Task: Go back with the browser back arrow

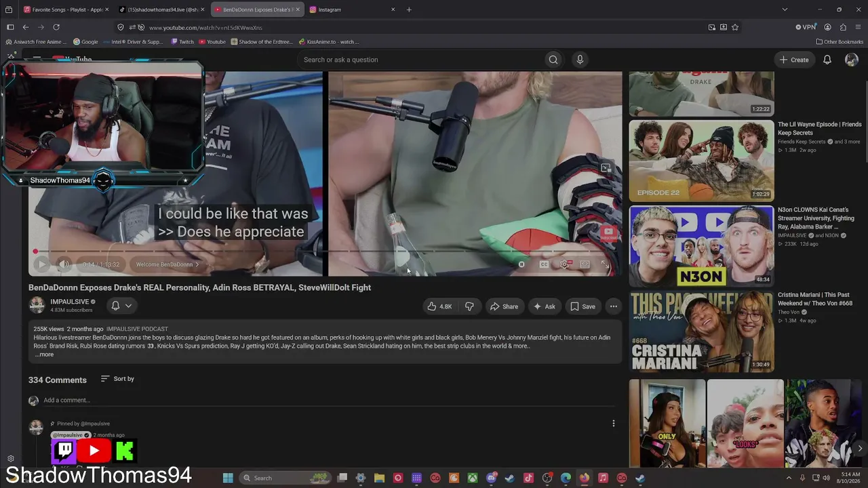Action: tap(25, 27)
